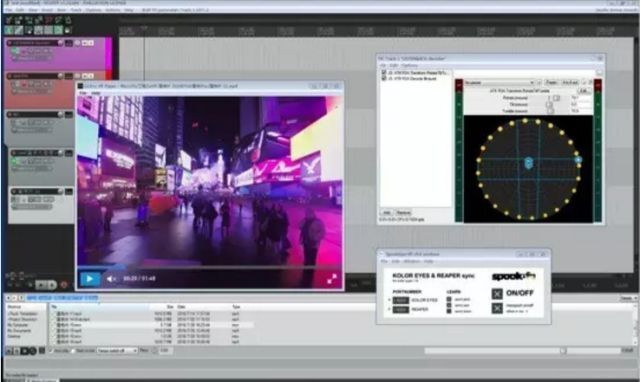Expand video player to fullscreen
This screenshot has width=640, height=382.
pyautogui.click(x=332, y=279)
